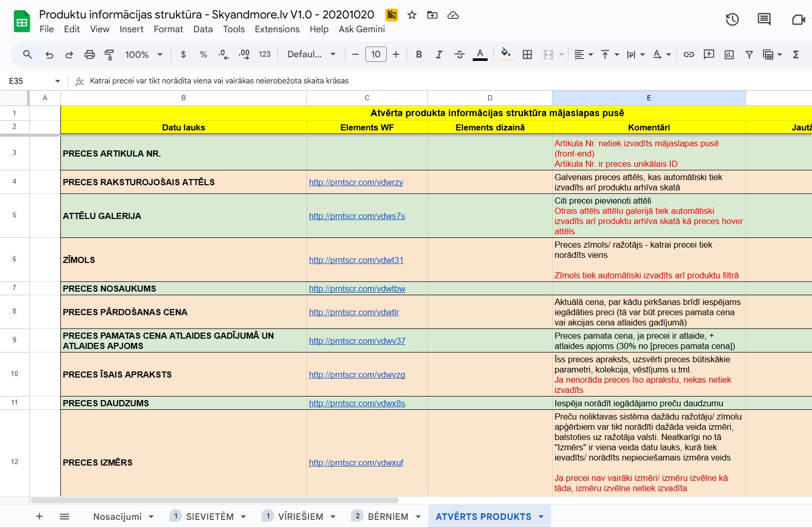
Task: Click the Insert chart icon
Action: point(729,55)
